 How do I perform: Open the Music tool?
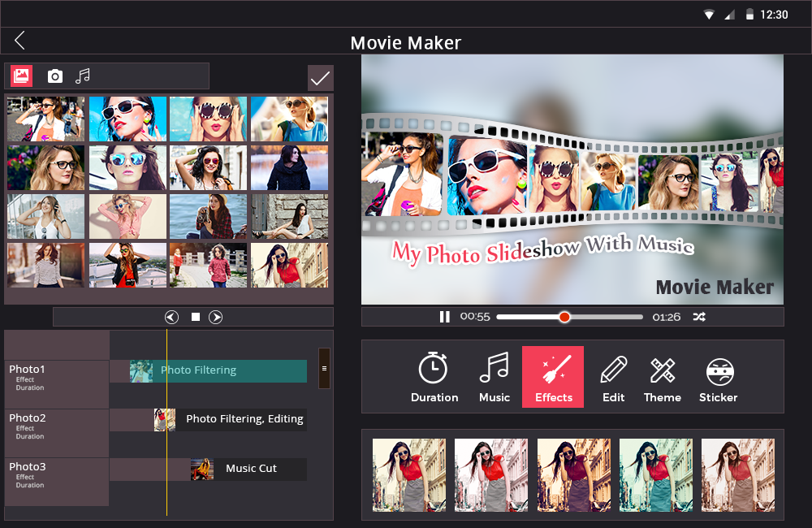coord(494,377)
